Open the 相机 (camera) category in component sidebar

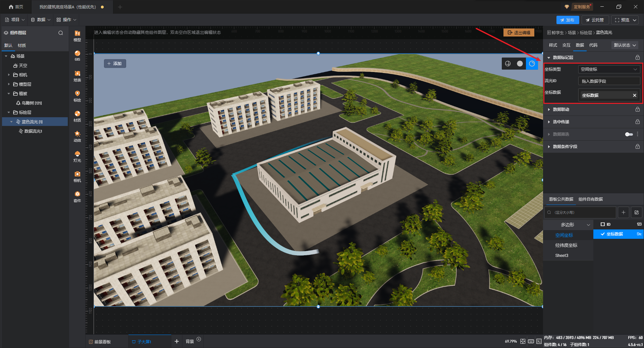77,177
